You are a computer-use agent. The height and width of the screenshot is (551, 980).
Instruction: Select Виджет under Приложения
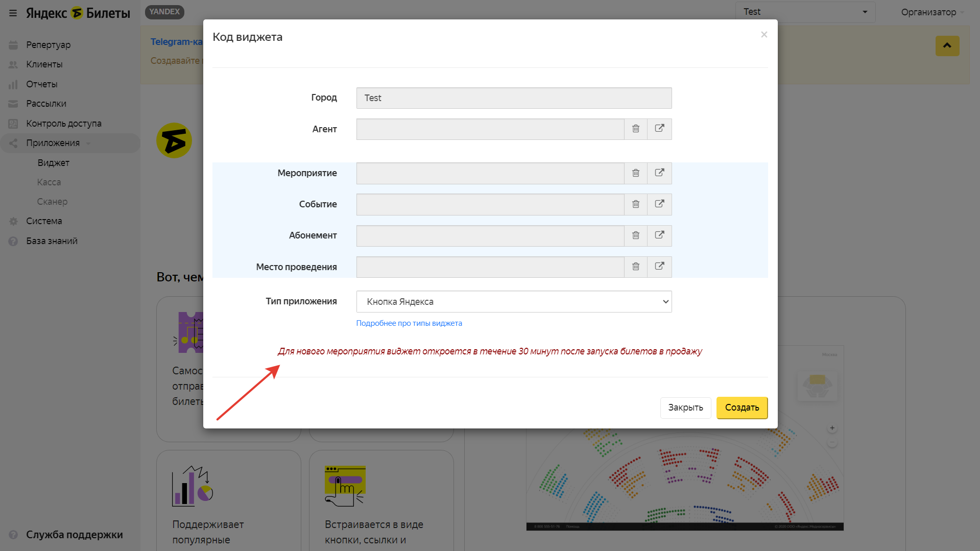click(53, 163)
